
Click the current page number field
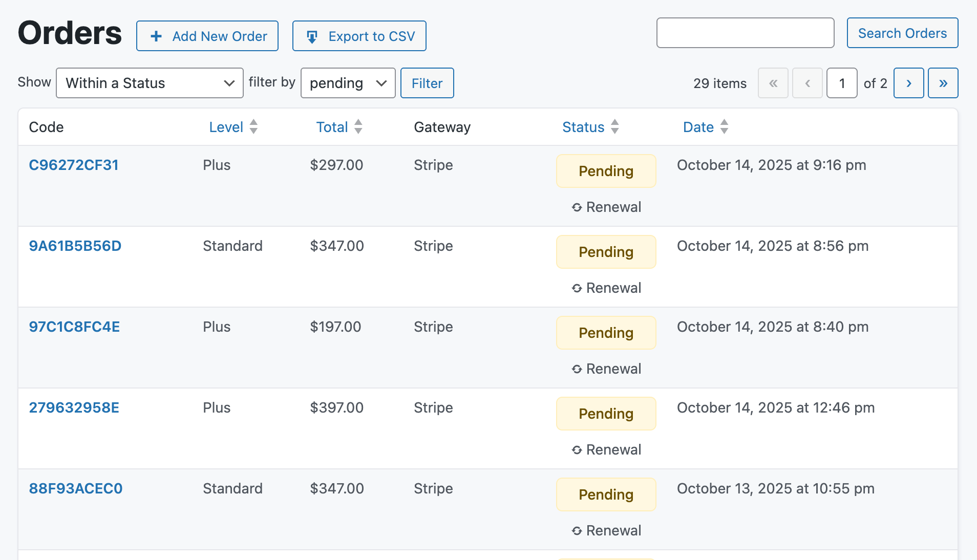tap(842, 83)
